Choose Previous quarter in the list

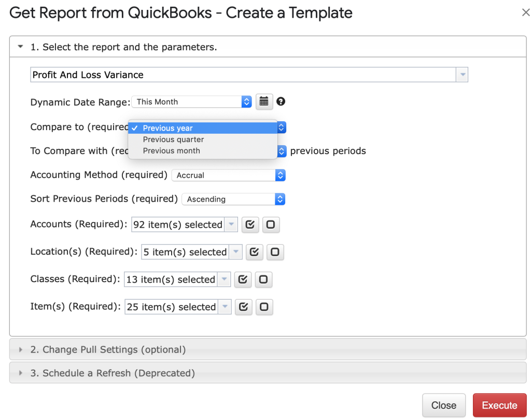click(x=203, y=139)
